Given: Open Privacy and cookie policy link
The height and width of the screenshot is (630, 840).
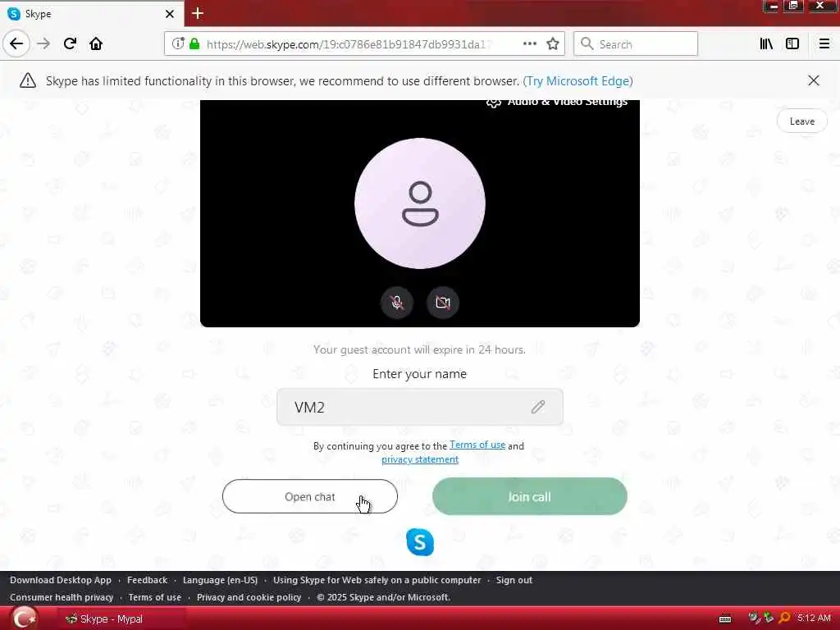Looking at the screenshot, I should 249,597.
